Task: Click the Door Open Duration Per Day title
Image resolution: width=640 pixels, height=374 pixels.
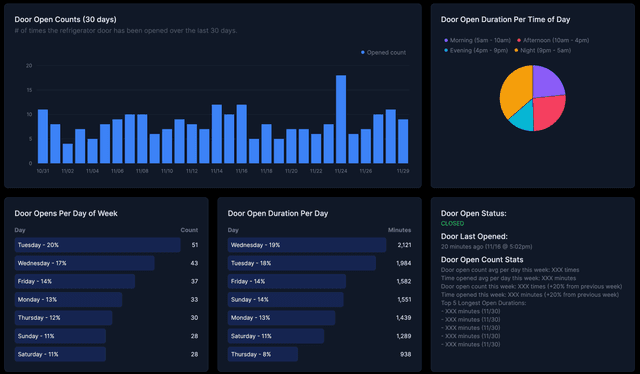Action: (x=278, y=213)
